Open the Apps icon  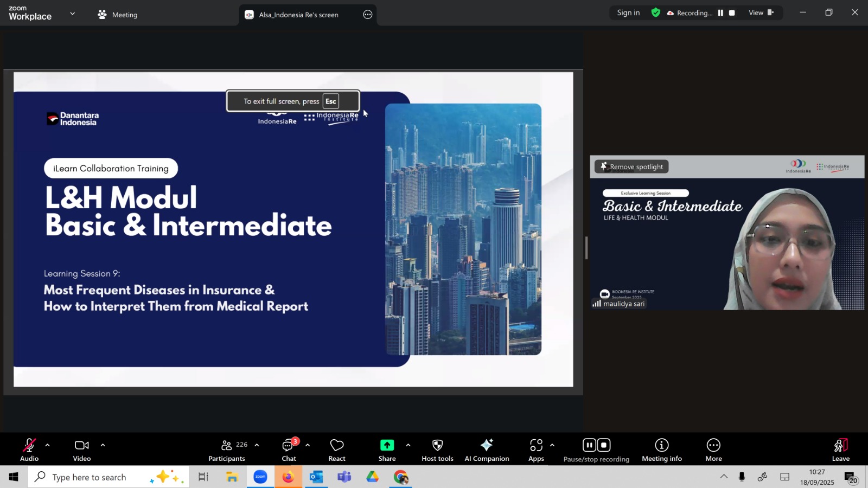(536, 450)
